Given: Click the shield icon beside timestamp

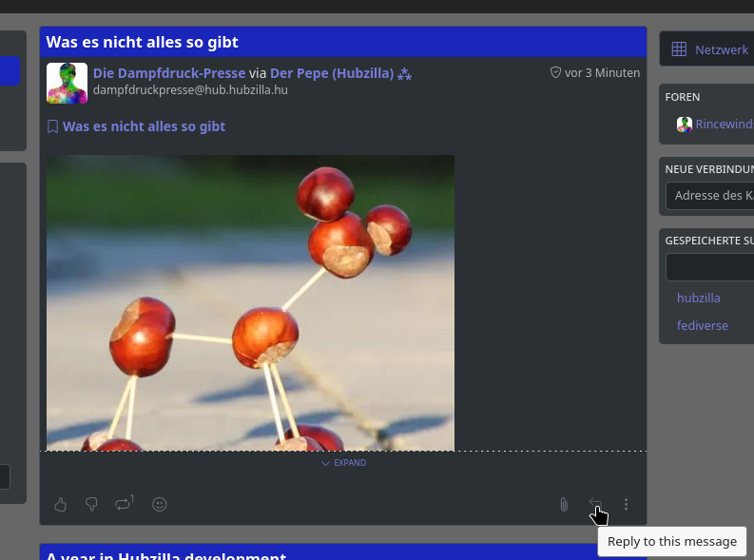Looking at the screenshot, I should coord(555,73).
